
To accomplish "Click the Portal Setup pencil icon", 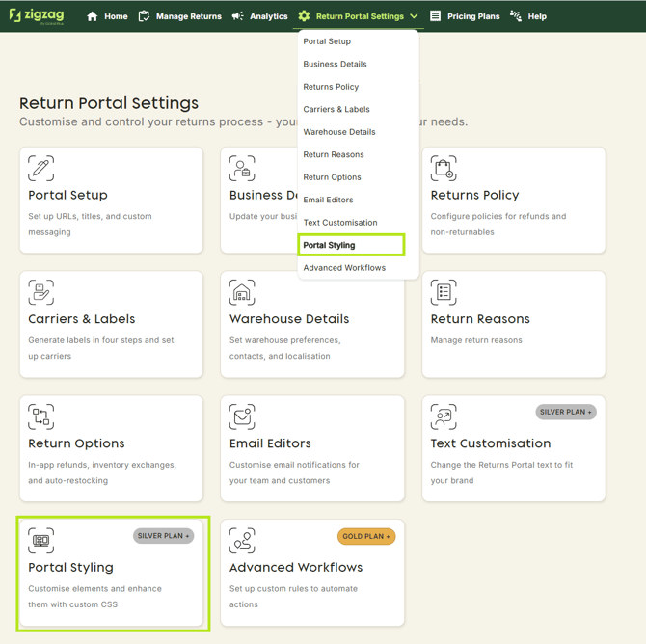I will point(40,168).
